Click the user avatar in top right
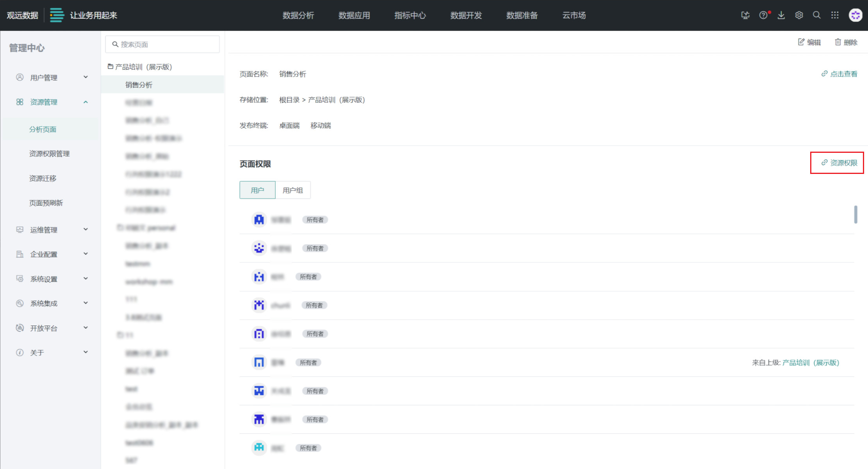The image size is (868, 469). pos(855,15)
